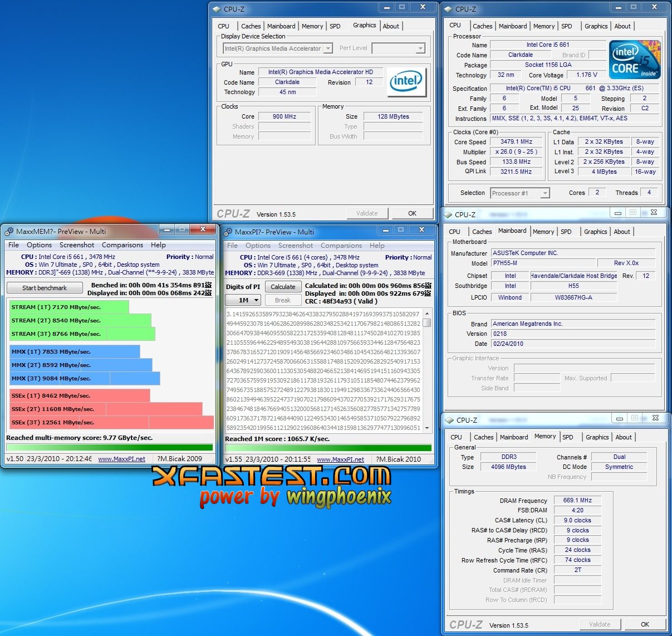Click CPU-Z icon in the Mainboard window title bar
Screen dimensions: 672x636
[x=448, y=214]
